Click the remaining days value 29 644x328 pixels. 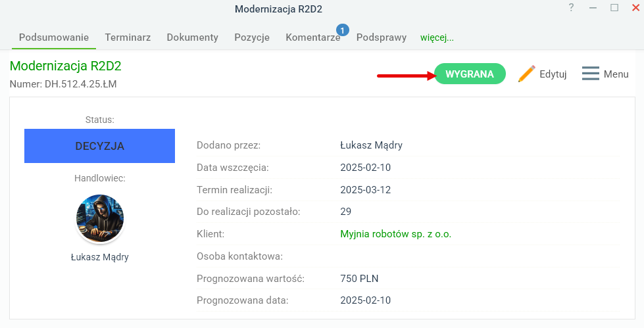click(x=346, y=212)
